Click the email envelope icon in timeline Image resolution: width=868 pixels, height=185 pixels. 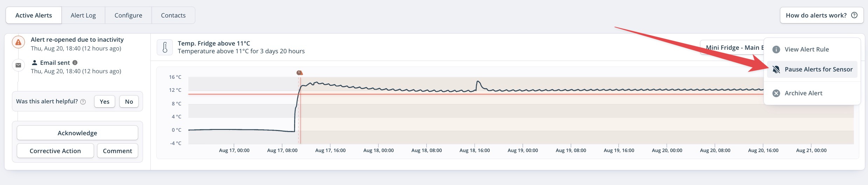18,65
